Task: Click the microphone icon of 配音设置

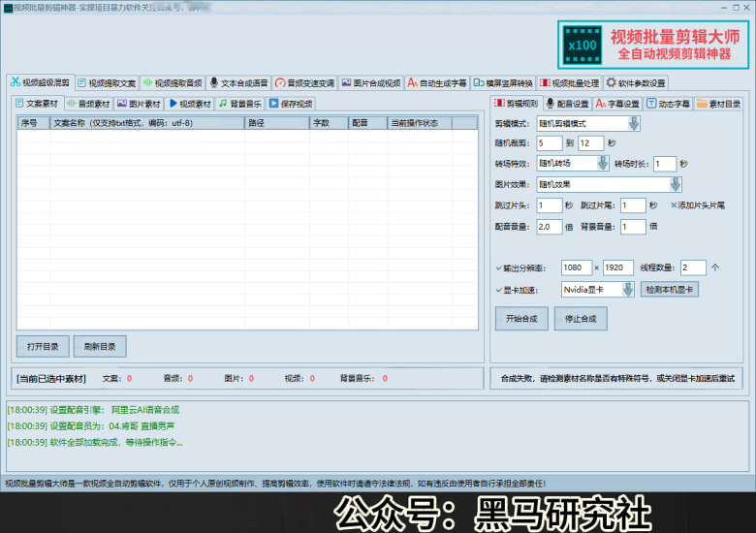Action: pyautogui.click(x=551, y=103)
